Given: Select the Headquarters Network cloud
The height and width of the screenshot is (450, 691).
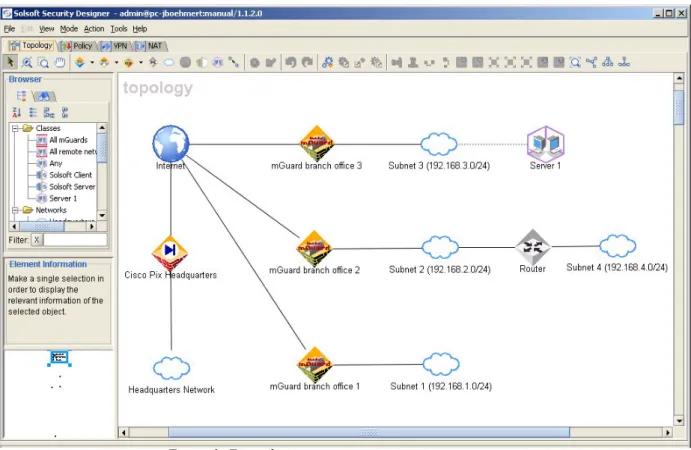Looking at the screenshot, I should (171, 368).
